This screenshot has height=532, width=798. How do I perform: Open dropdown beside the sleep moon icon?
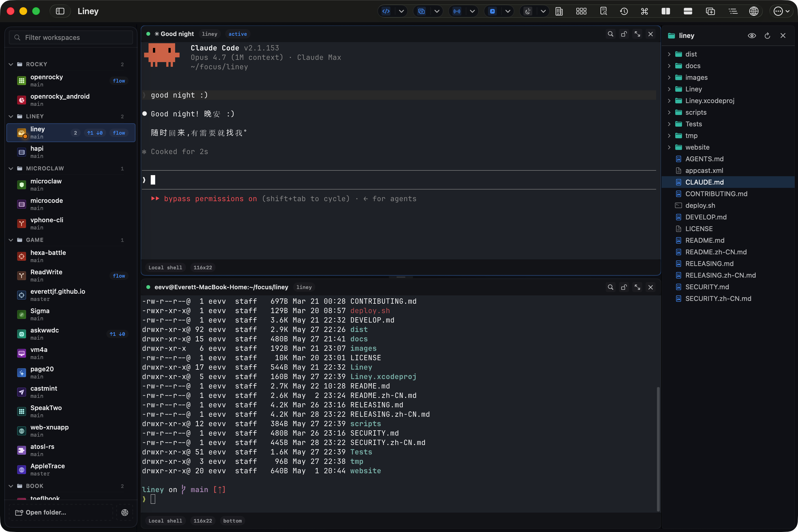(x=543, y=11)
